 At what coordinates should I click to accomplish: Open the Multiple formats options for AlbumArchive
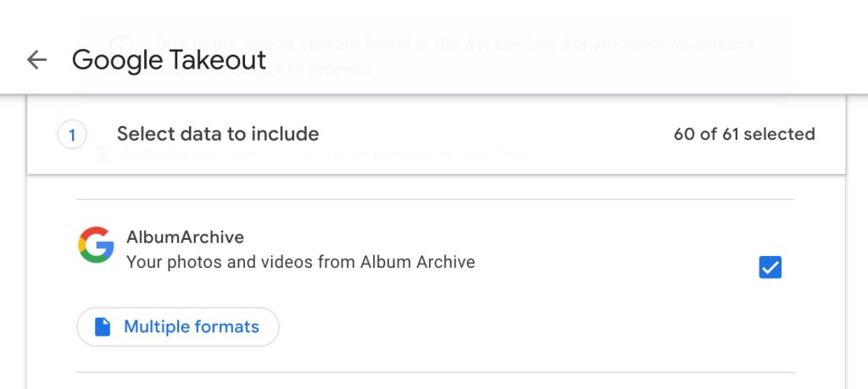(x=178, y=327)
